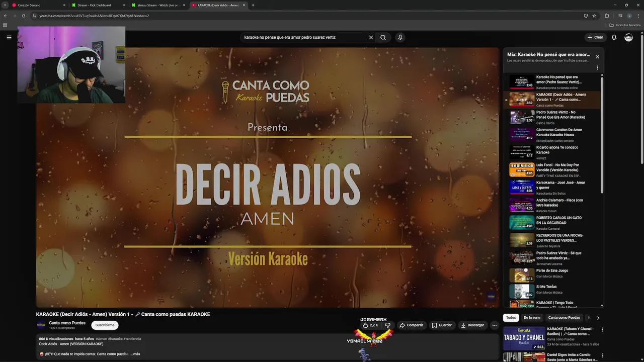Open browser apps grid shortcut

coord(5,25)
